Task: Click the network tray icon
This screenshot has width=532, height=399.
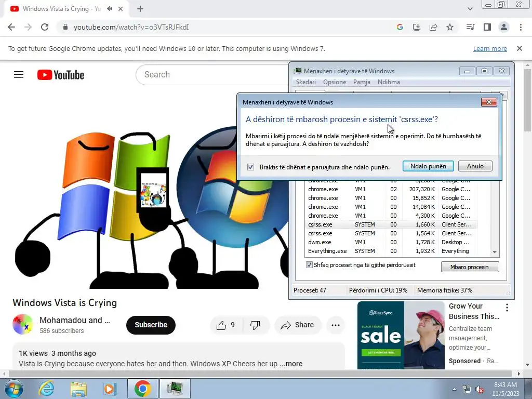Action: [467, 390]
